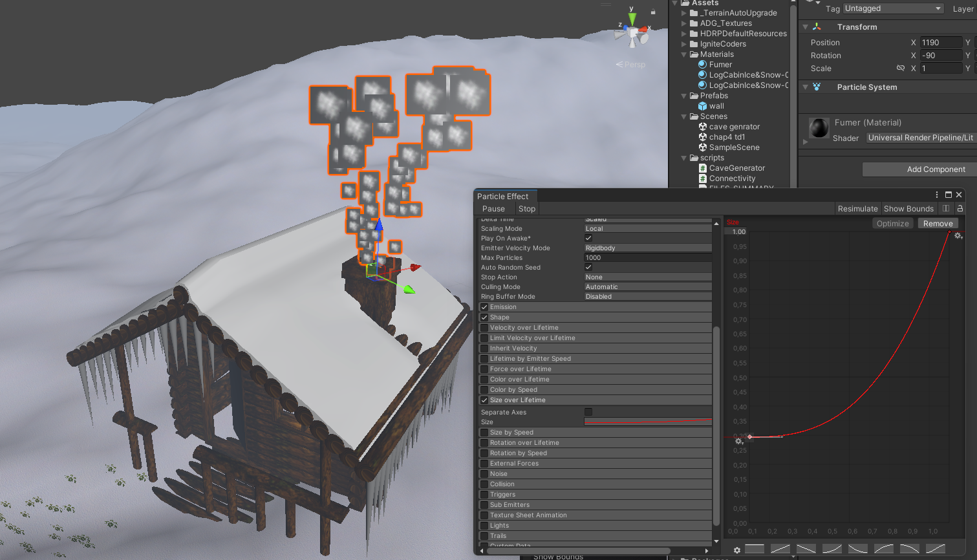Click the Scale constrained proportions link icon
This screenshot has width=977, height=560.
tap(900, 69)
